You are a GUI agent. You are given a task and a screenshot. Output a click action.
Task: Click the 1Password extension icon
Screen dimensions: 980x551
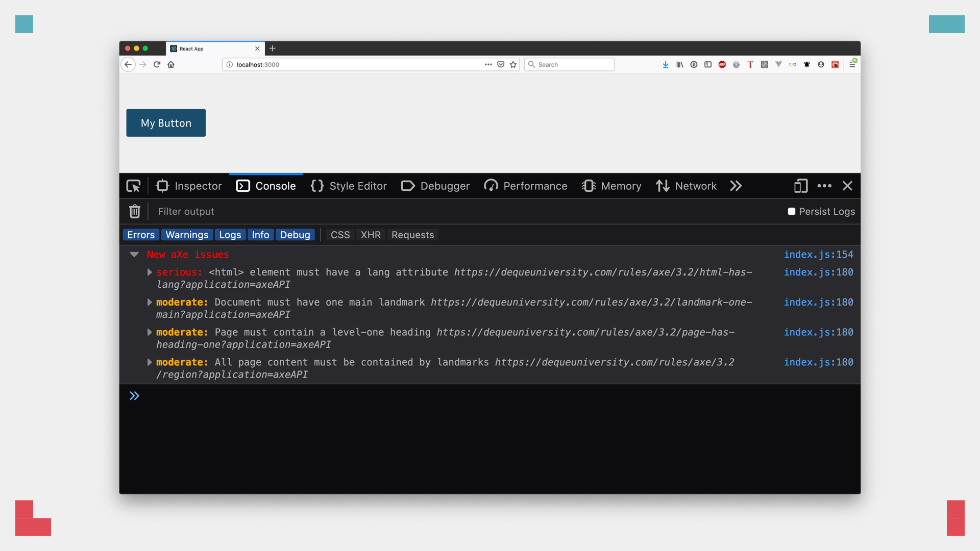(x=694, y=64)
